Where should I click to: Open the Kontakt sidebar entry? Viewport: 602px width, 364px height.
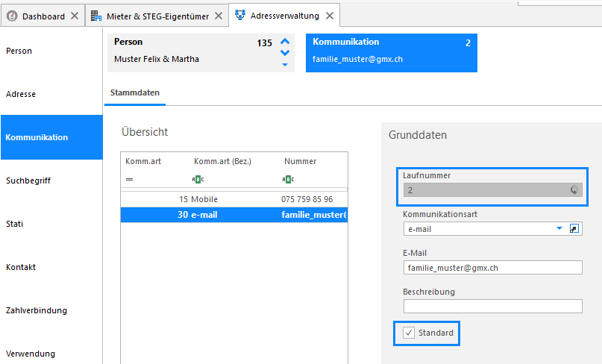[x=51, y=267]
